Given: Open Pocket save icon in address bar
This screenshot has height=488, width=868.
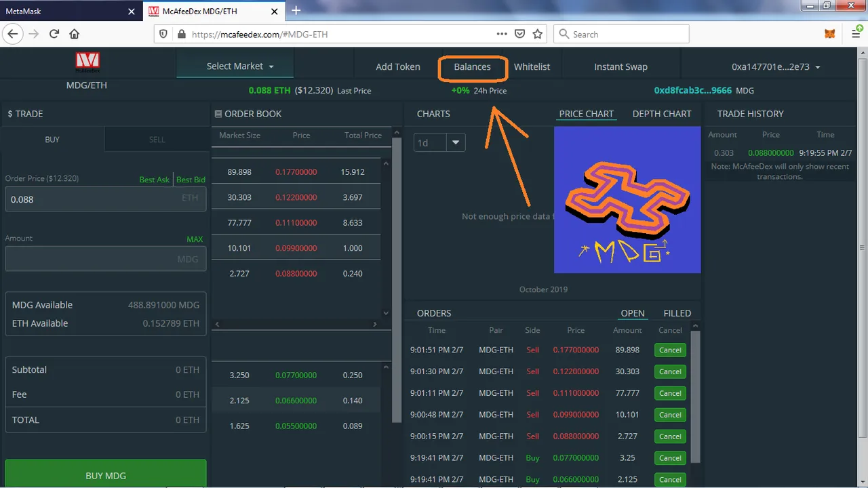Looking at the screenshot, I should click(x=519, y=34).
